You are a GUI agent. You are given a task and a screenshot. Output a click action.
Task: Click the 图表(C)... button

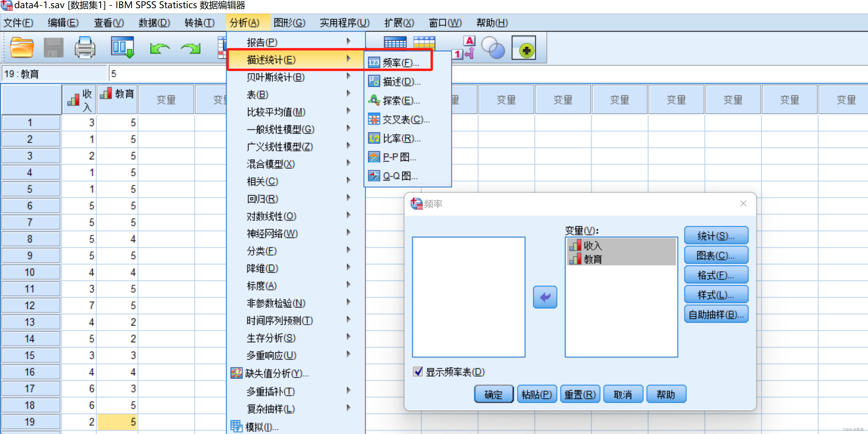click(716, 255)
